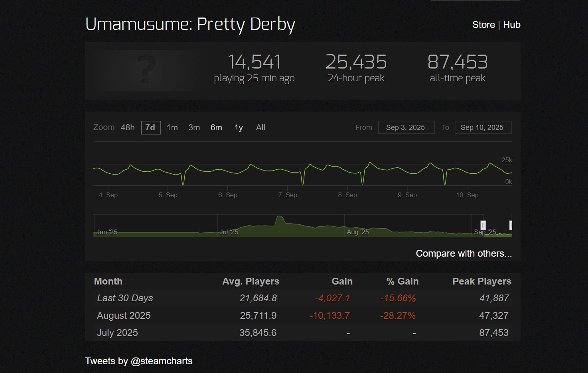
Task: Click the Last 30 Days row label
Action: 125,298
